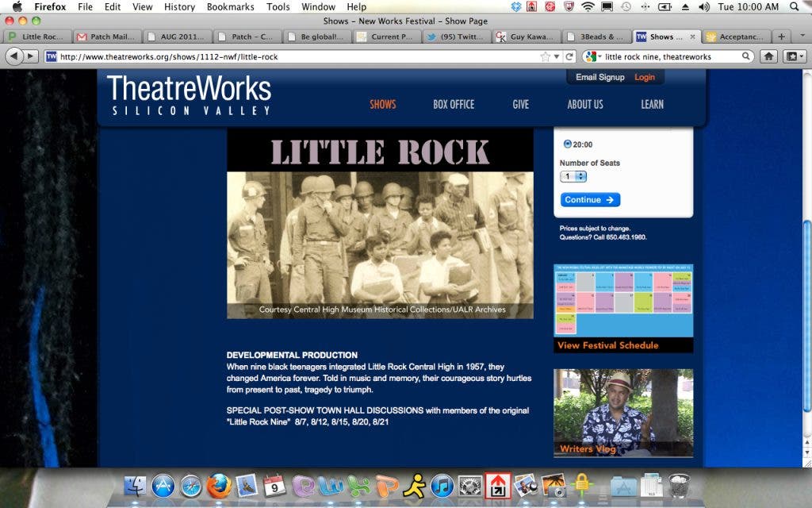Open the Firefox home page button
The image size is (812, 508).
tap(768, 56)
